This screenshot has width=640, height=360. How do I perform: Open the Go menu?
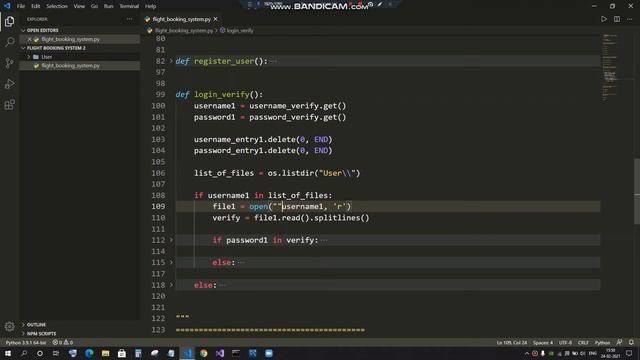tap(94, 6)
